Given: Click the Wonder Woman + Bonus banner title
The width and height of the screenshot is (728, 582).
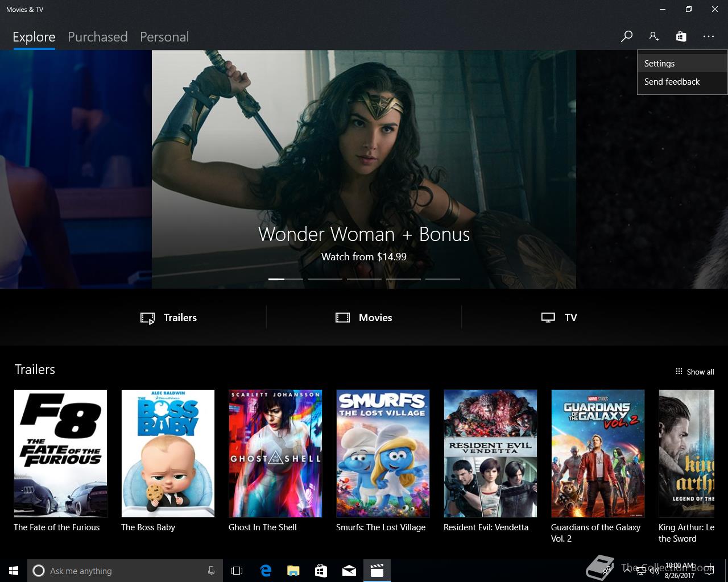Looking at the screenshot, I should tap(364, 234).
